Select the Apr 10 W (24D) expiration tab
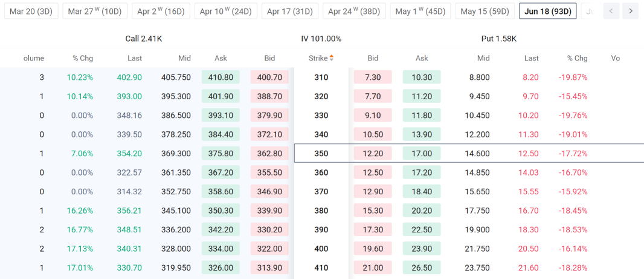The width and height of the screenshot is (644, 279). coord(226,11)
